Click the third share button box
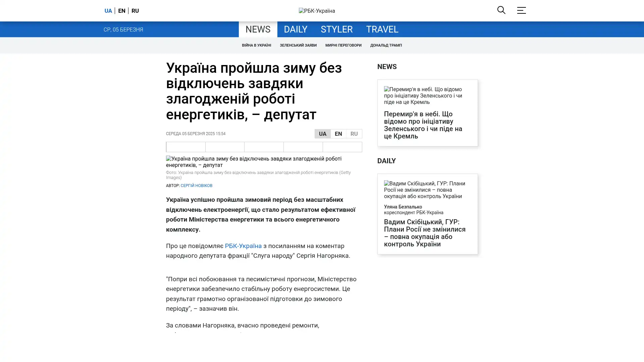The width and height of the screenshot is (644, 362). (264, 147)
